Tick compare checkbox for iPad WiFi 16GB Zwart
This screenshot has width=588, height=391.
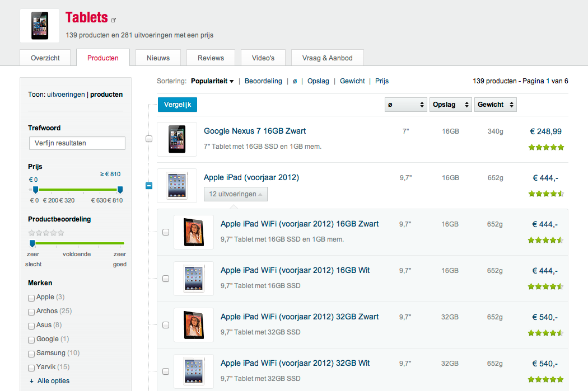pyautogui.click(x=166, y=232)
